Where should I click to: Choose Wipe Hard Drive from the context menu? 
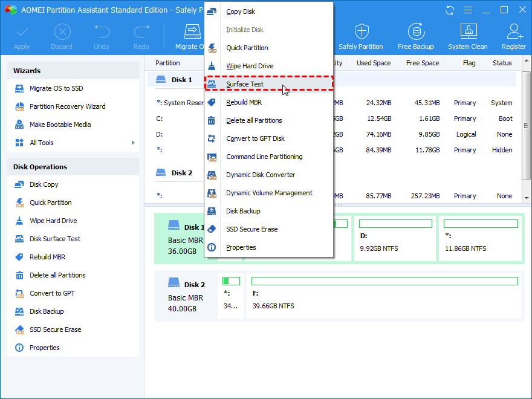pyautogui.click(x=250, y=66)
